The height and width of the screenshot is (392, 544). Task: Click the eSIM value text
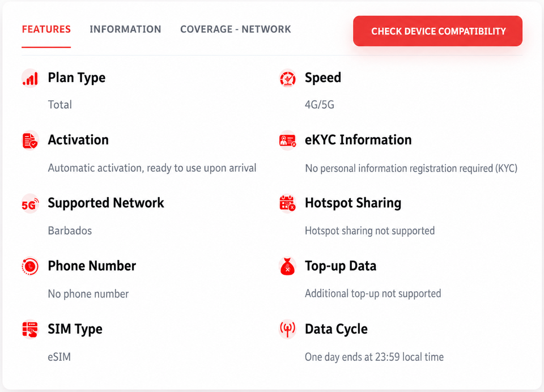(x=59, y=357)
